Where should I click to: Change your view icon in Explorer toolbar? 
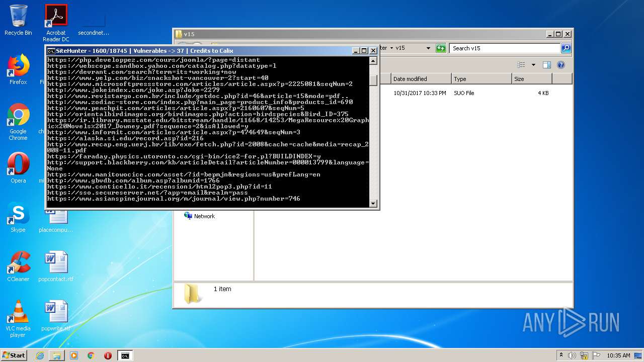click(521, 65)
